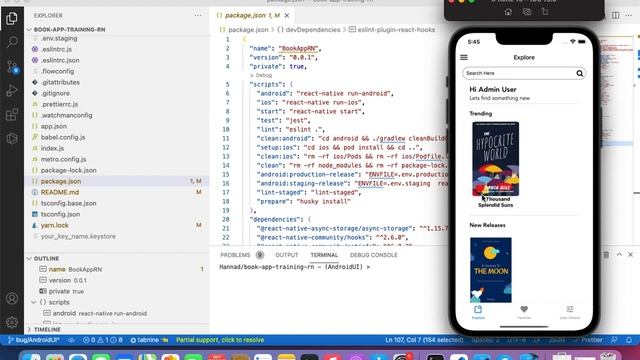Select the TERMINAL panel tab

coord(324,255)
